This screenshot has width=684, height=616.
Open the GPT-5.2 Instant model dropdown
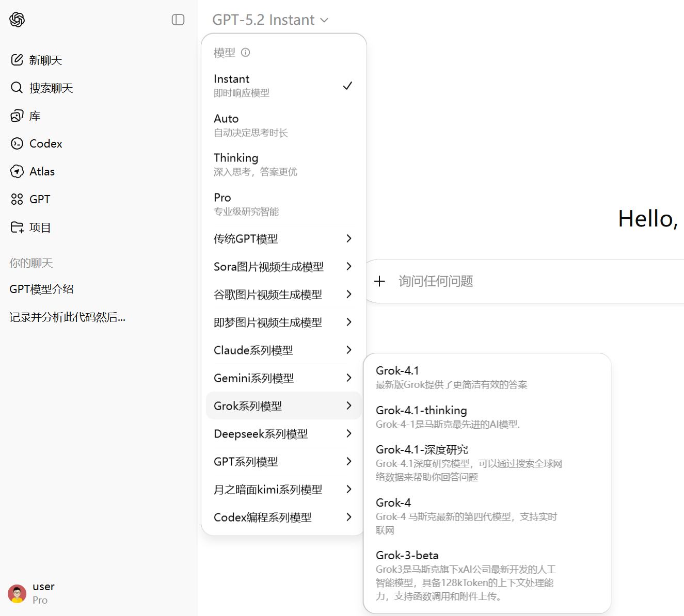click(x=270, y=20)
